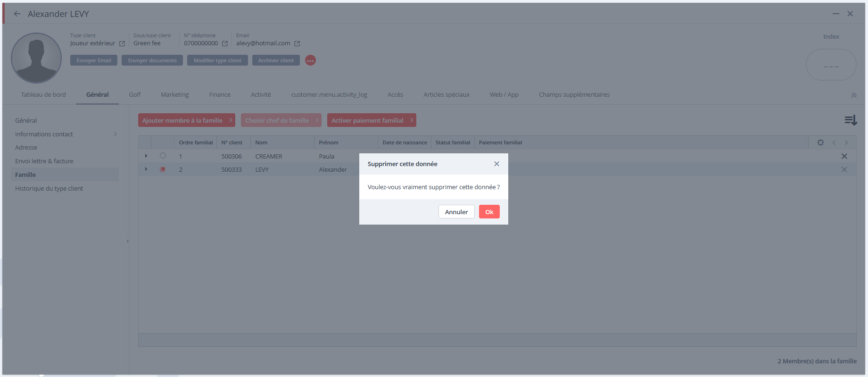868x377 pixels.
Task: Select CREAMER as family head radio
Action: point(163,156)
